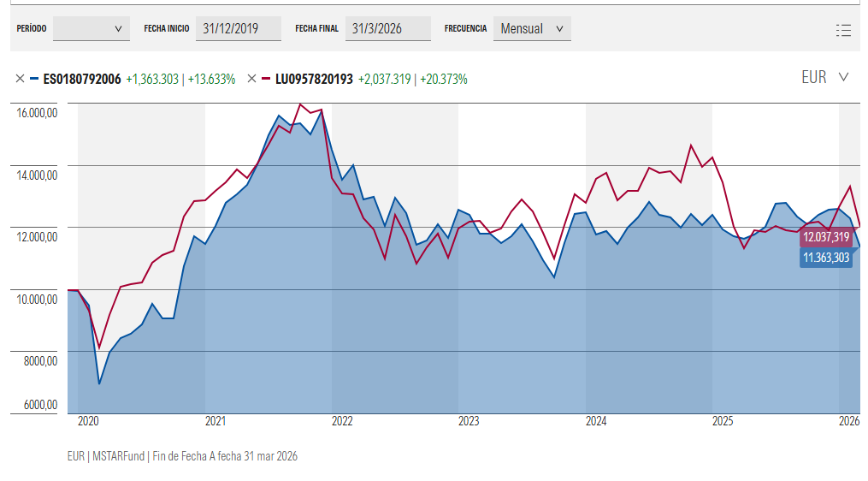
Task: Select the 2022 label on time axis
Action: 342,421
